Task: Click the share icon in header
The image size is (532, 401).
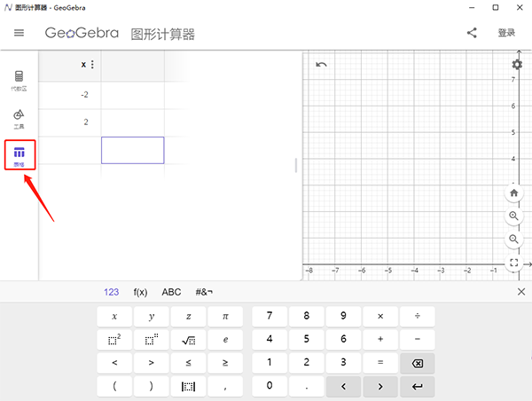Action: (472, 33)
